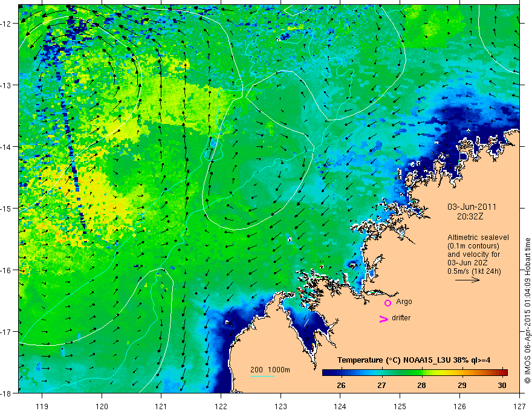
Task: Click the magenta Argo circle legend symbol
Action: 388,303
